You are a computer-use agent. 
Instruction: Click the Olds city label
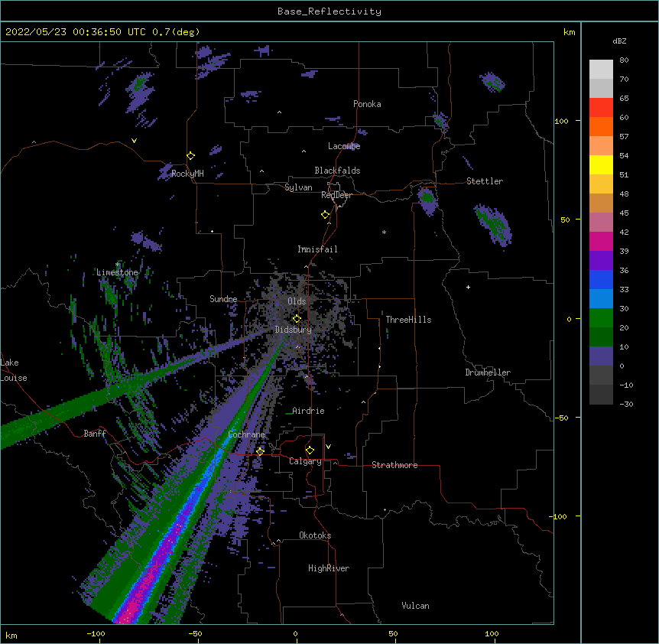[297, 301]
